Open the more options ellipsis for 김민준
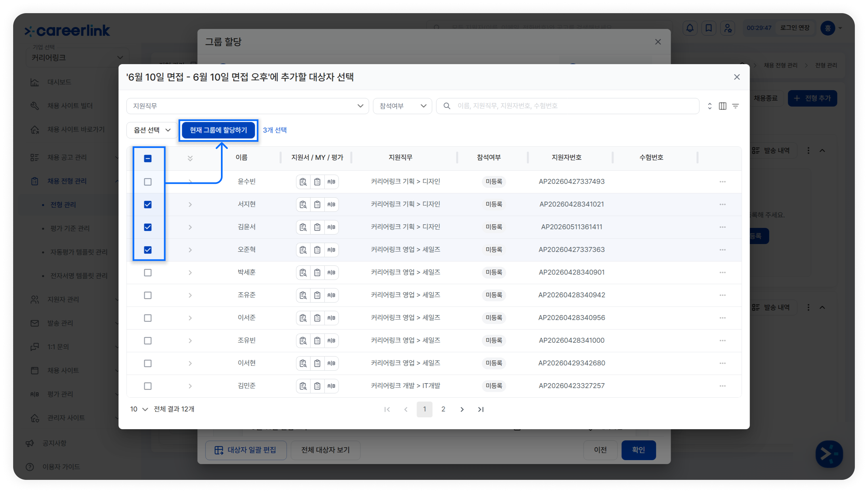This screenshot has width=868, height=493. point(722,386)
